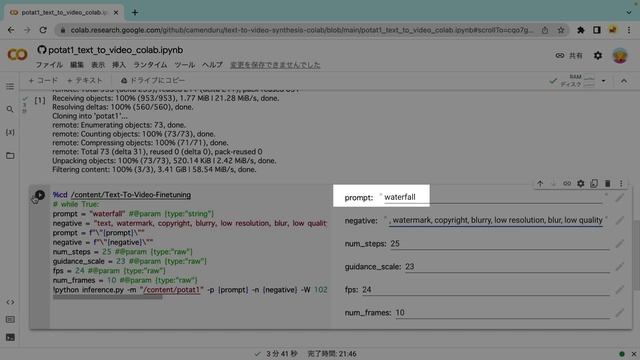The width and height of the screenshot is (640, 360).
Task: Move the cell down with arrow icon
Action: pos(553,184)
